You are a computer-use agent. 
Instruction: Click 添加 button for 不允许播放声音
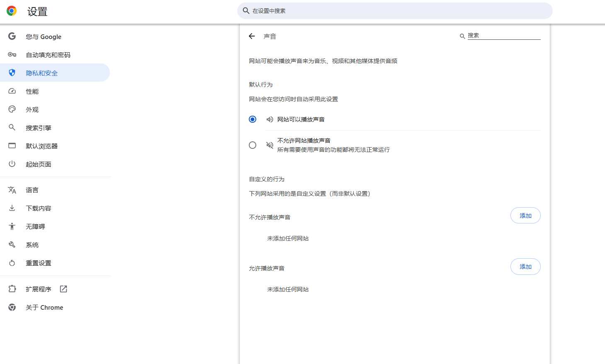pyautogui.click(x=525, y=216)
